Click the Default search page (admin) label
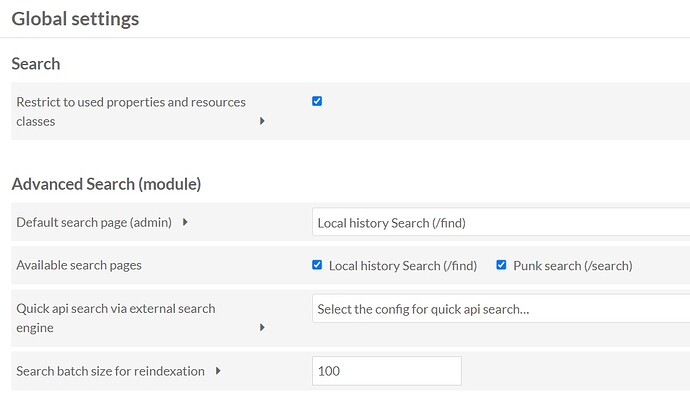This screenshot has height=409, width=690. (94, 222)
